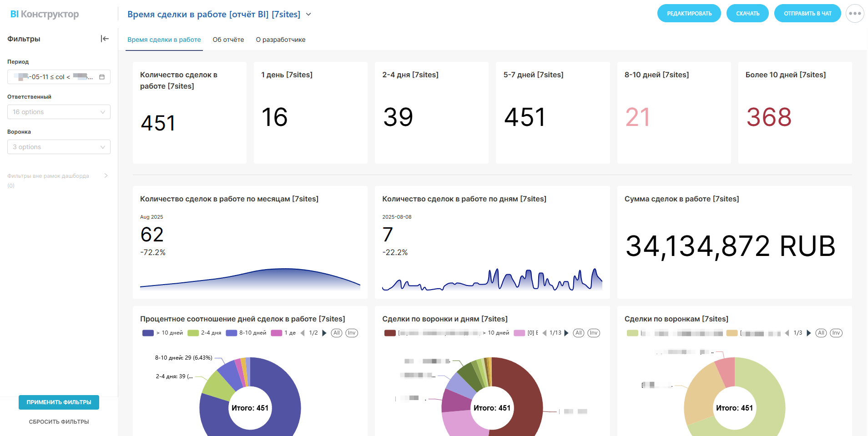Image resolution: width=868 pixels, height=436 pixels.
Task: Toggle the '> 10 дней' legend color swatch
Action: [x=148, y=333]
